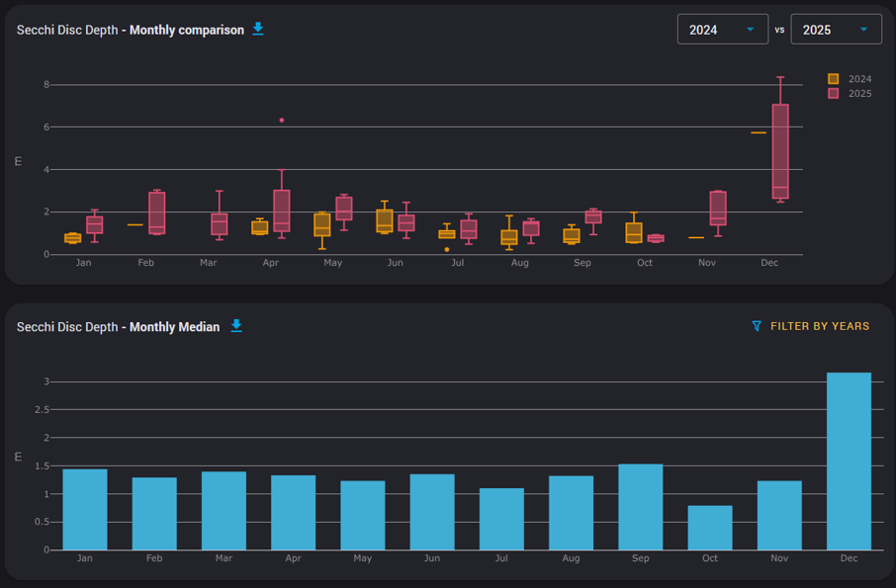Click the "2.5" axis value on Monthly Median
896x588 pixels.
point(42,409)
